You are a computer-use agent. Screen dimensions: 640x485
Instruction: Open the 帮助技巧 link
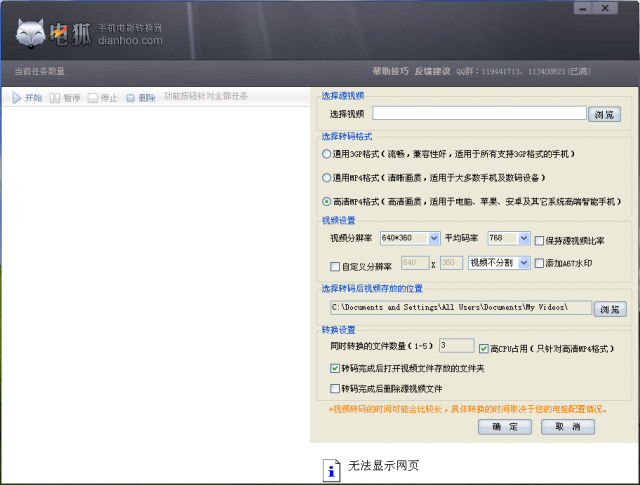pyautogui.click(x=390, y=71)
